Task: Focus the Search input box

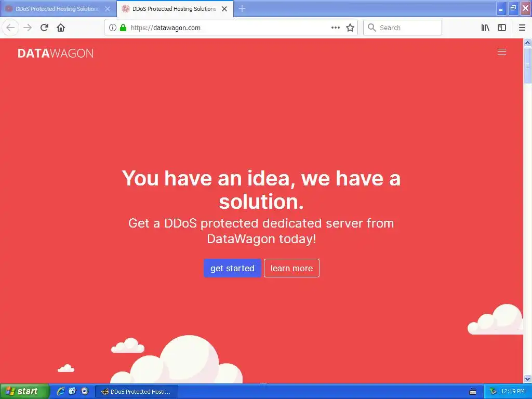Action: click(403, 28)
